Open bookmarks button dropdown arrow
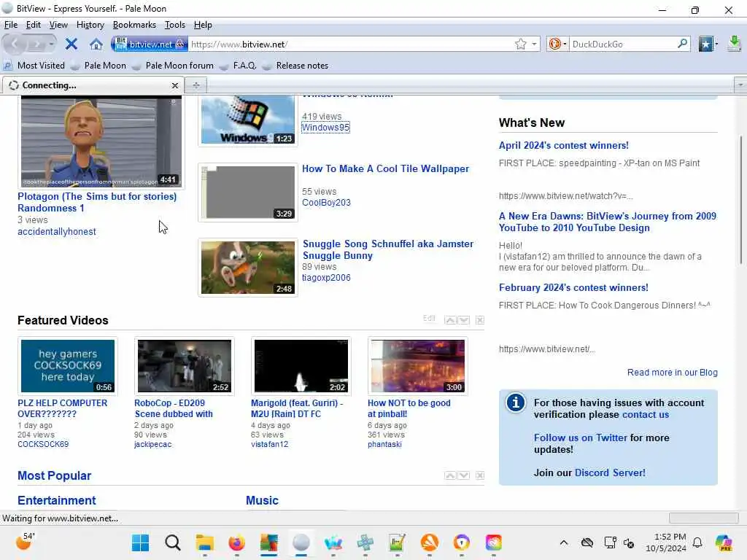 tap(716, 44)
